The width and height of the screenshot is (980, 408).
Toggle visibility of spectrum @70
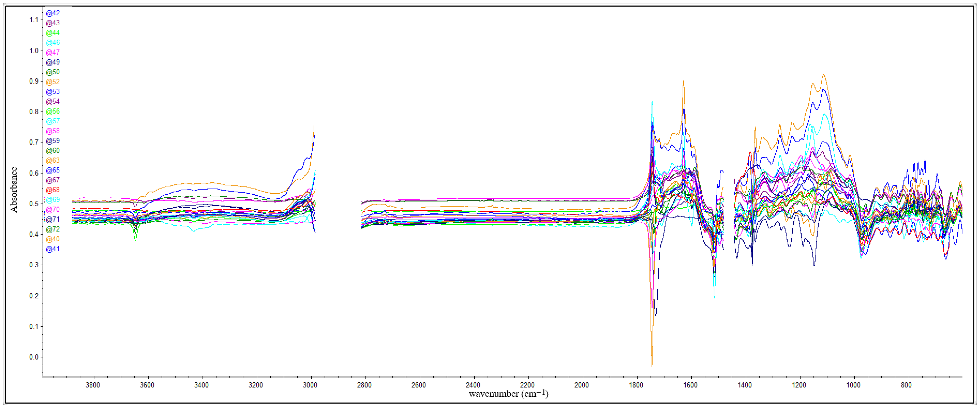pyautogui.click(x=53, y=210)
